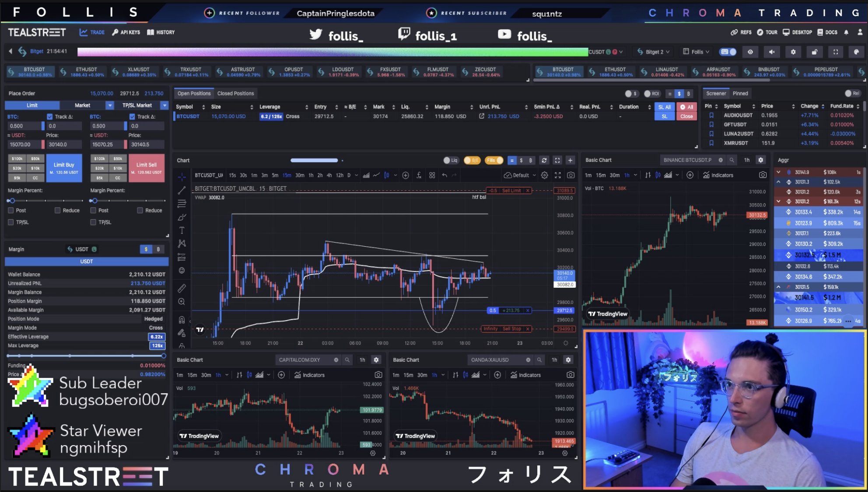
Task: Click the undo arrow in chart toolbar
Action: pos(444,175)
